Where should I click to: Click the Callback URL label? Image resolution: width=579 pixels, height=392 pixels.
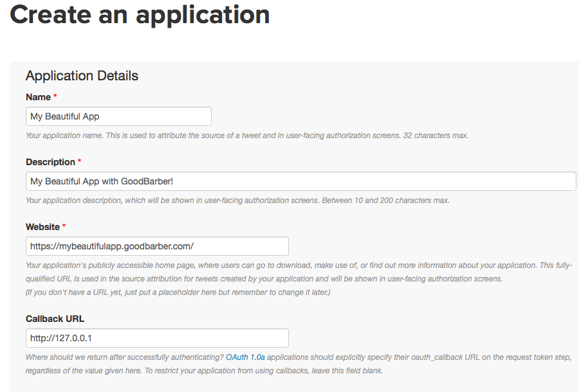(x=55, y=319)
